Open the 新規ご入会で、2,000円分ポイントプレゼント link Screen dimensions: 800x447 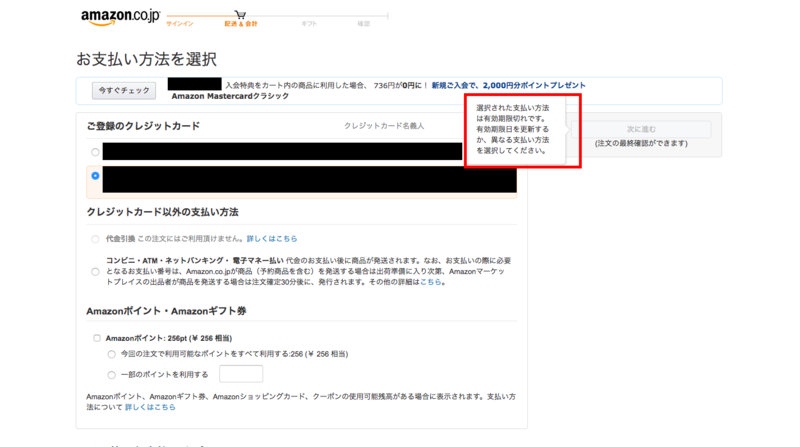point(508,85)
